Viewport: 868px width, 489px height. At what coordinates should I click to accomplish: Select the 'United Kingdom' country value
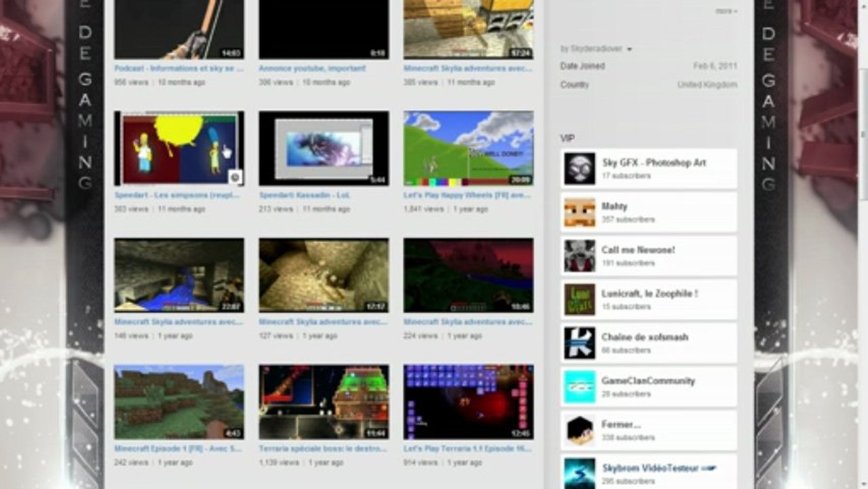(707, 85)
